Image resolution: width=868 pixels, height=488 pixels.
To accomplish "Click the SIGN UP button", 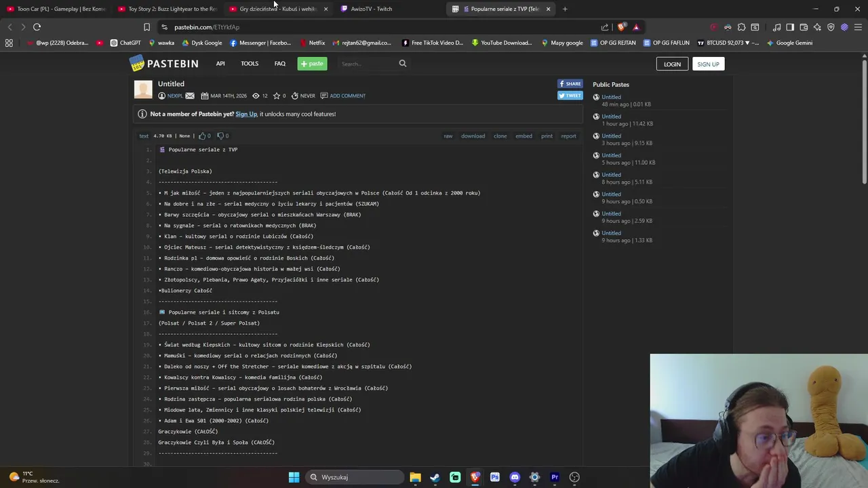I will (708, 64).
